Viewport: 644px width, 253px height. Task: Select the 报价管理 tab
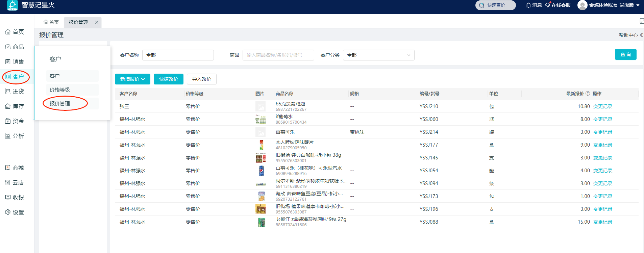tap(78, 22)
